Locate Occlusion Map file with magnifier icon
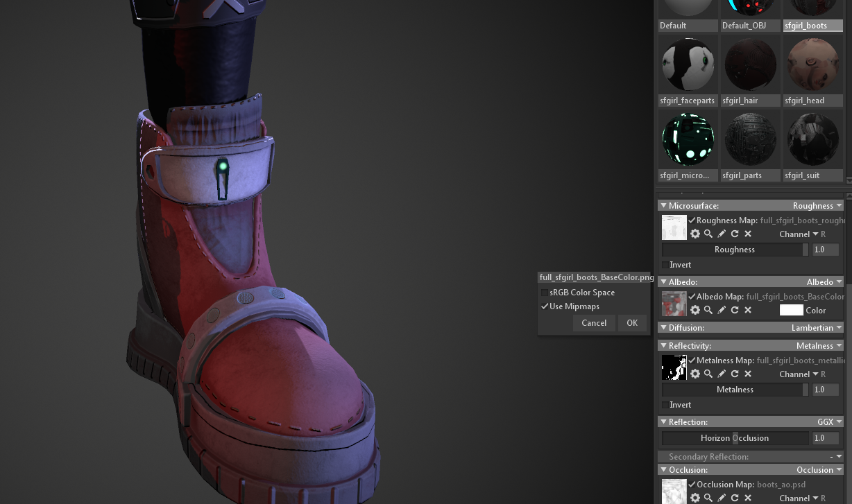Image resolution: width=852 pixels, height=504 pixels. point(708,498)
